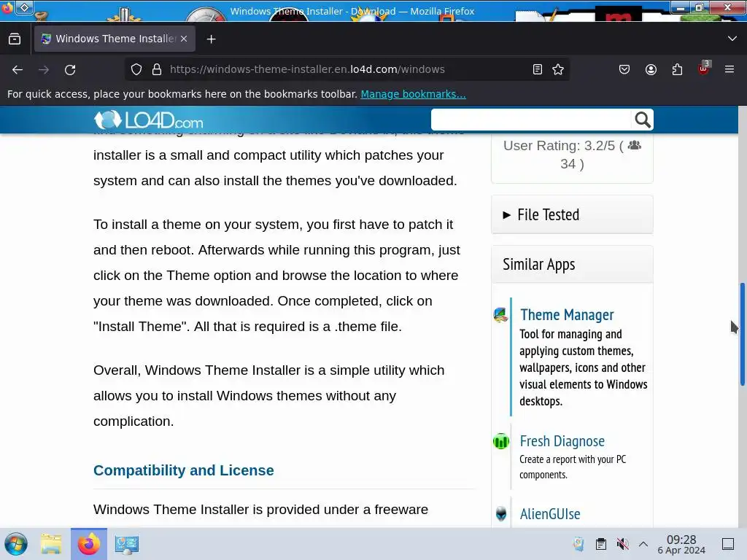Expand hidden system tray icons
The width and height of the screenshot is (747, 560).
643,544
